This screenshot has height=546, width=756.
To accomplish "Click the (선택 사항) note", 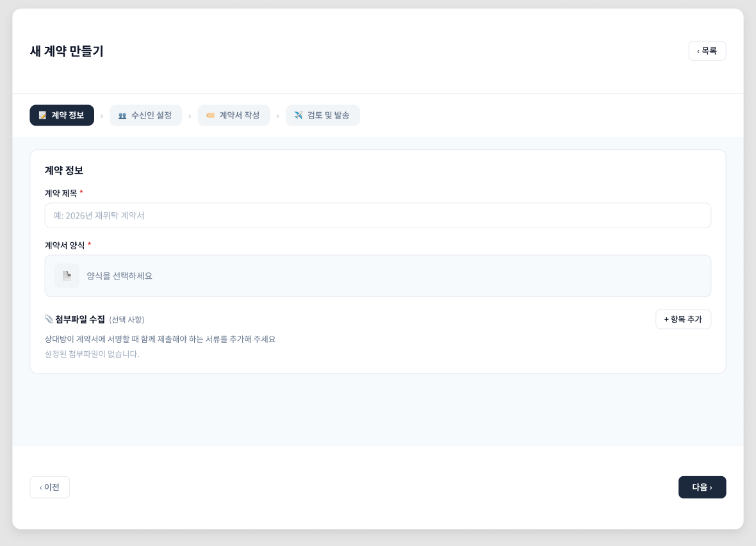I will [x=127, y=320].
